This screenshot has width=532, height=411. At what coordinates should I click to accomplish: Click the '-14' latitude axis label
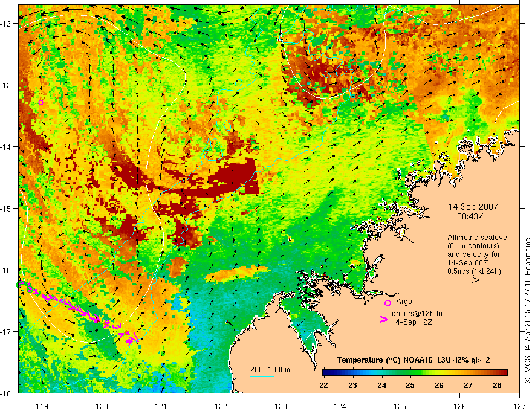(x=6, y=146)
